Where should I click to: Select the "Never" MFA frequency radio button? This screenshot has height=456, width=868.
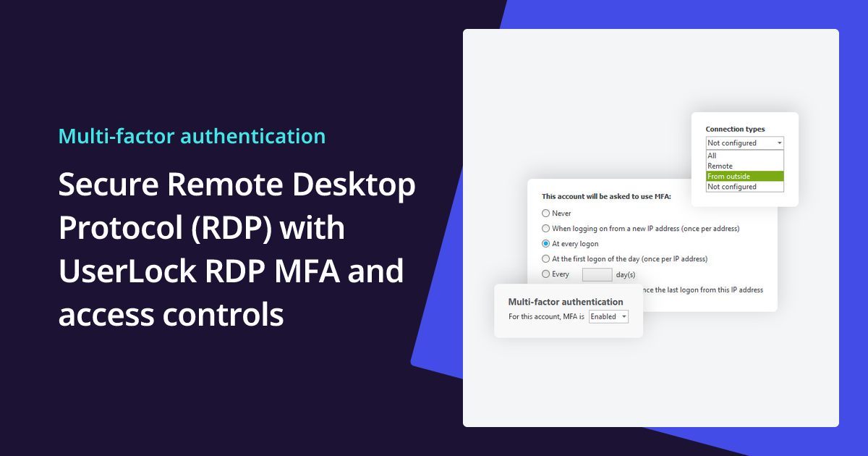tap(545, 213)
